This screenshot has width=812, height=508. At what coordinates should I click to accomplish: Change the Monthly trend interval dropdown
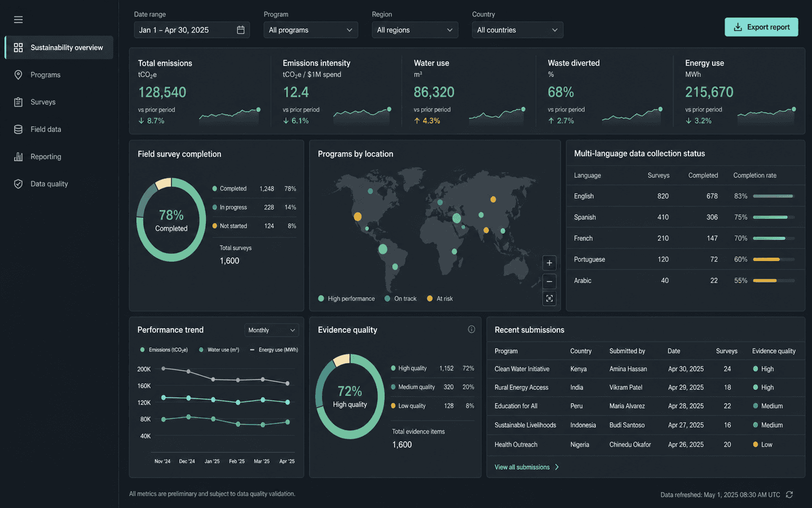(x=272, y=330)
